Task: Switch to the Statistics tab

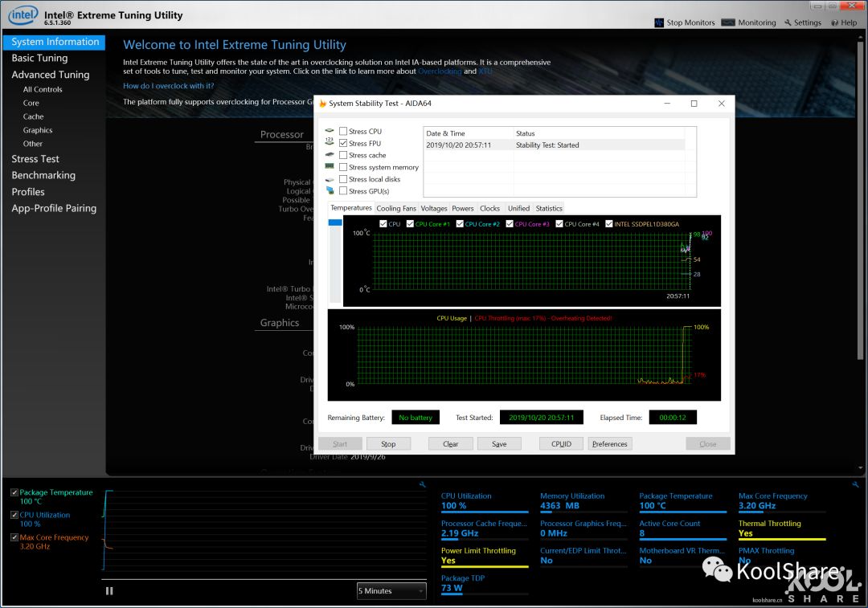Action: point(549,209)
